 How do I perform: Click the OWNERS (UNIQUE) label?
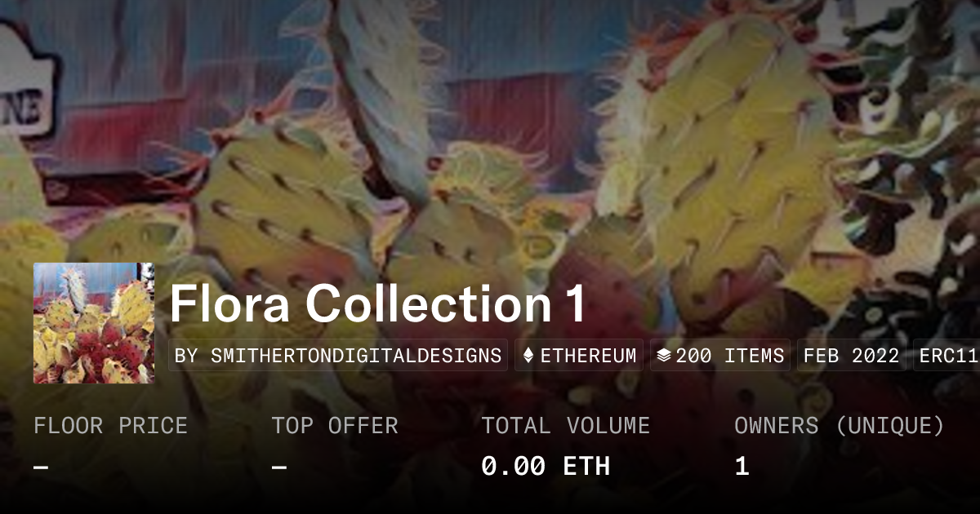840,426
